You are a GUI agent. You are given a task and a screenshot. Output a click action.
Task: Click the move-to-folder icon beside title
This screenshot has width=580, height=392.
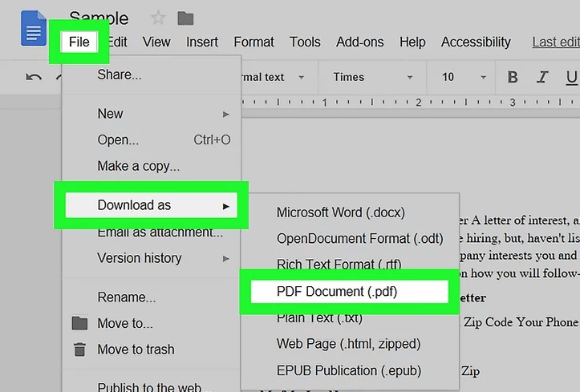coord(185,18)
